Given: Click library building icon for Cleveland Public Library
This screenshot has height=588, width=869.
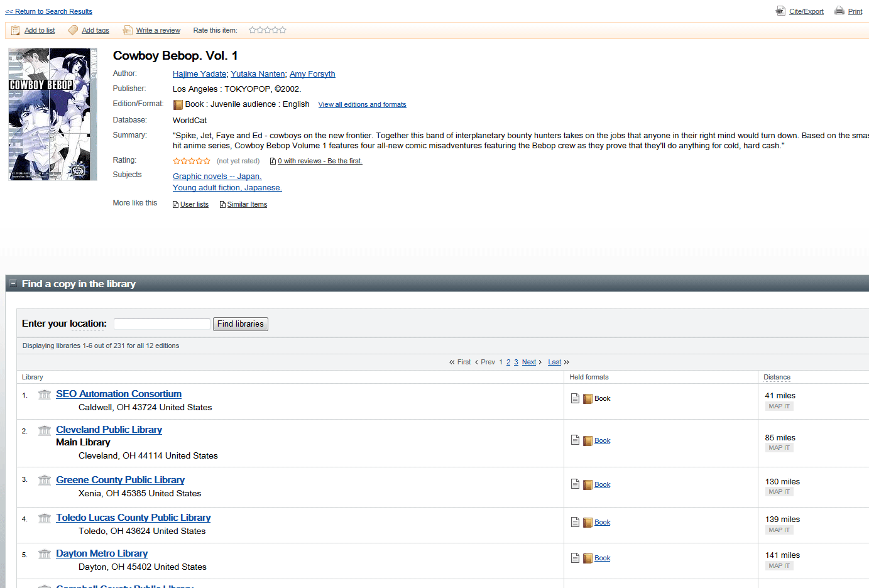Looking at the screenshot, I should (45, 430).
